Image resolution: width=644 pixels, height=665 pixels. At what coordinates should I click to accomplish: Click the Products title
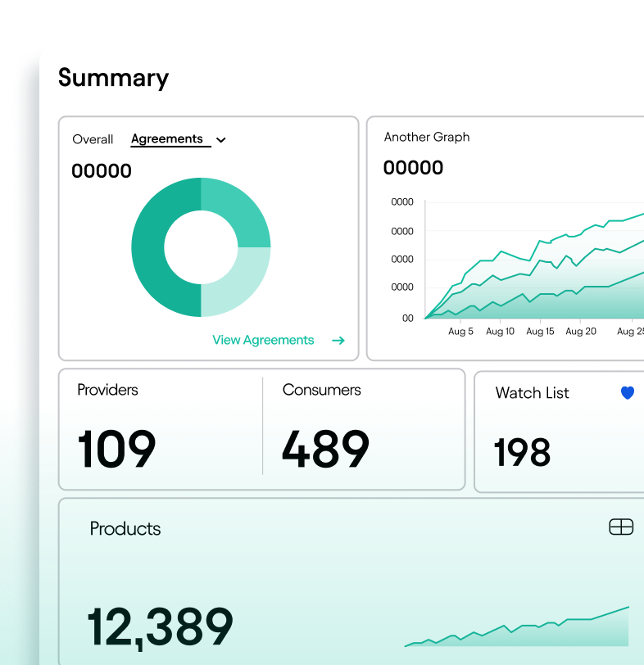click(125, 529)
